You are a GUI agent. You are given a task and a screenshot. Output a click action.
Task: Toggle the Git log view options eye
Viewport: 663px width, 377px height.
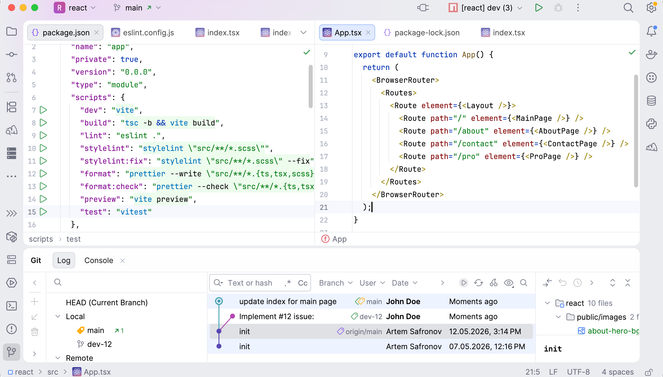(x=509, y=283)
